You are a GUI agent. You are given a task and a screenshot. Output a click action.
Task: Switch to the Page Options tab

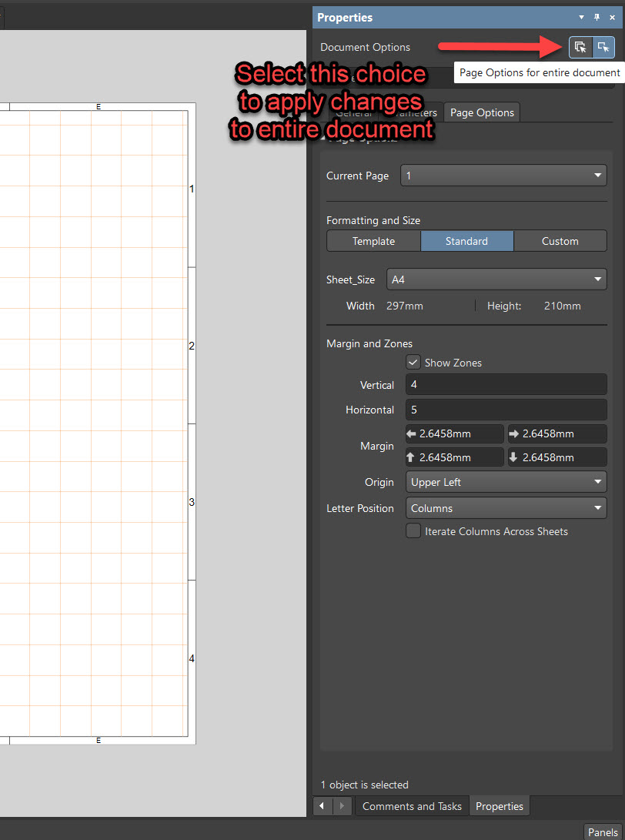point(482,112)
